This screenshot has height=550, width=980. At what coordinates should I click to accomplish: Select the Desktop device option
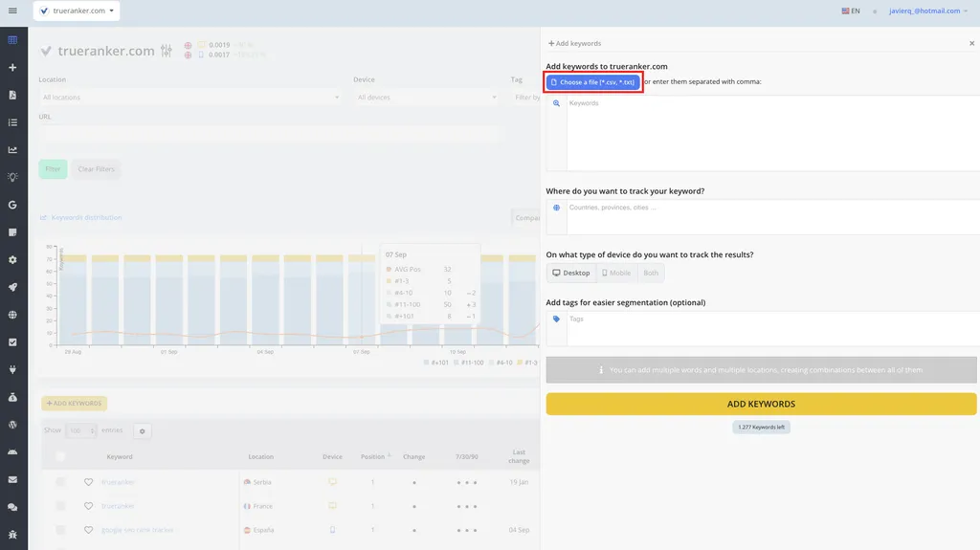[x=570, y=274]
